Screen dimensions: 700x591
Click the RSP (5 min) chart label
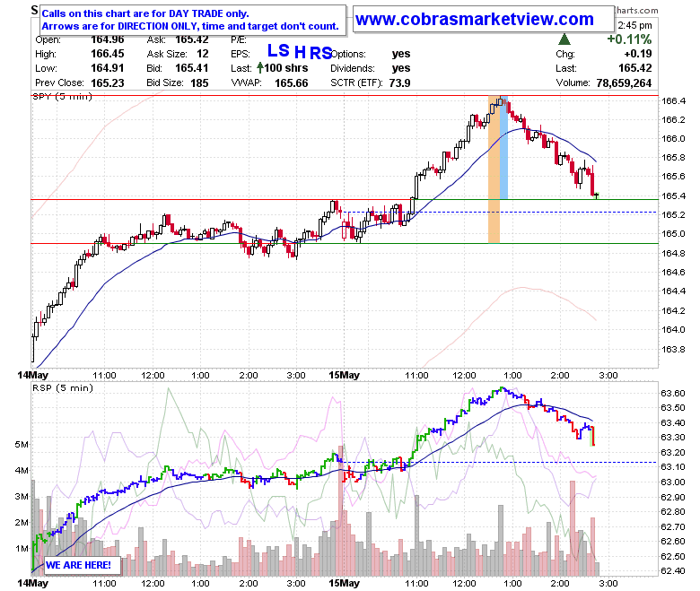click(63, 387)
